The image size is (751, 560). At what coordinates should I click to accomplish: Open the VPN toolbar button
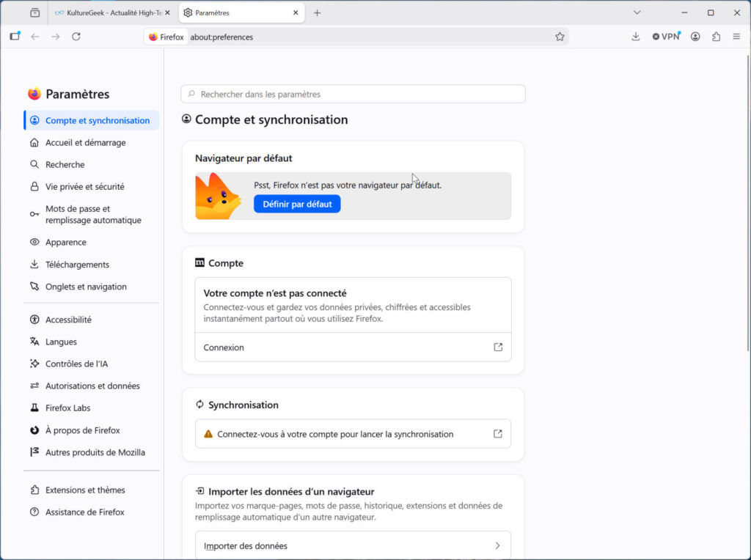[x=666, y=37]
